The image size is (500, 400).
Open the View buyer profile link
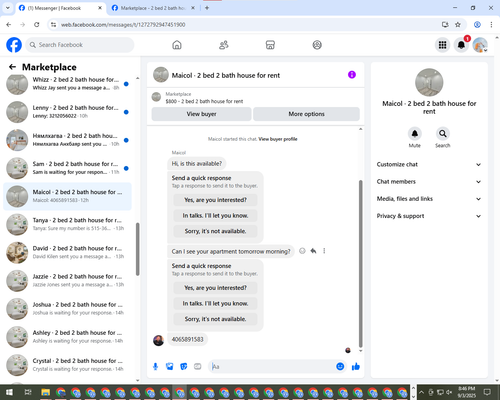[x=278, y=139]
